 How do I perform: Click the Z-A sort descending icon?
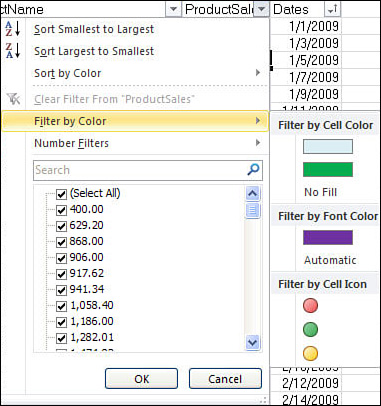point(13,51)
